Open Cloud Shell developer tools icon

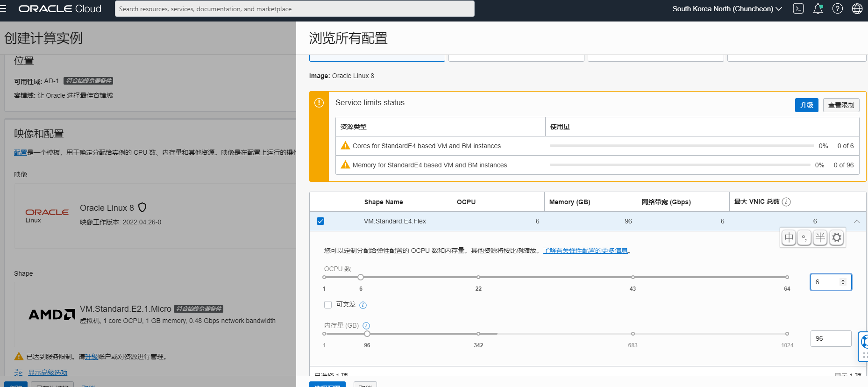coord(798,9)
